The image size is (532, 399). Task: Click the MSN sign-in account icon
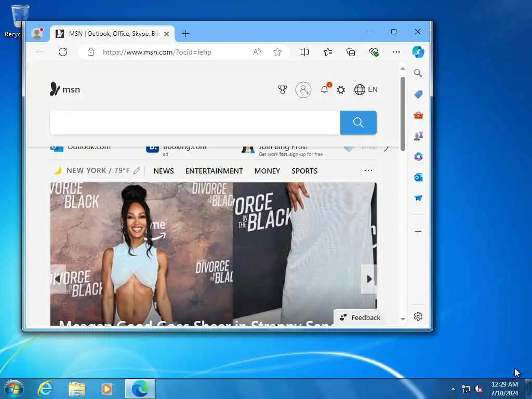click(x=303, y=89)
